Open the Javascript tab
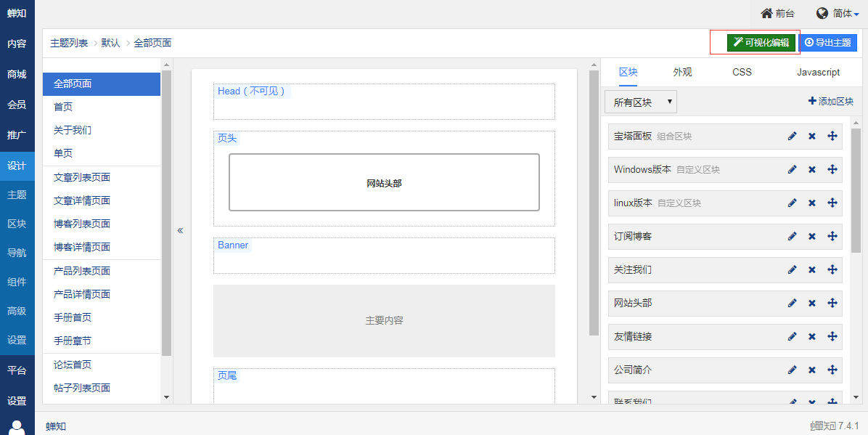Screen dimensions: 868x435 (818, 73)
